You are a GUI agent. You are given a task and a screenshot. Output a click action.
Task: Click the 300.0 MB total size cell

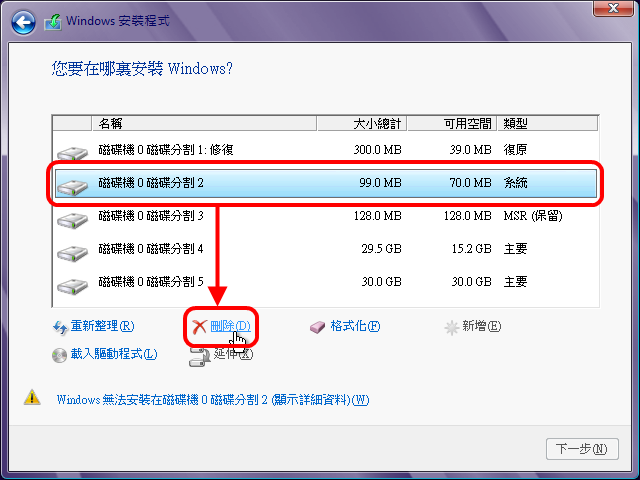click(x=378, y=150)
